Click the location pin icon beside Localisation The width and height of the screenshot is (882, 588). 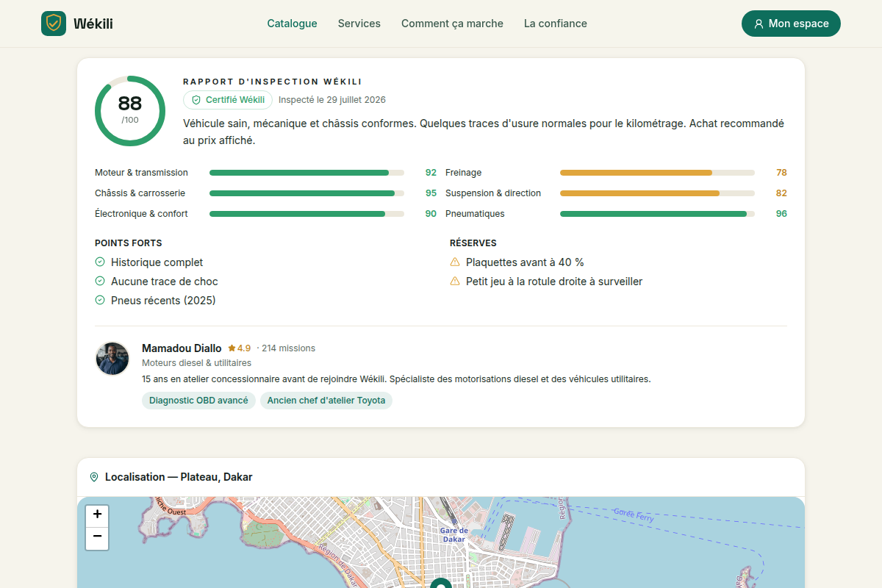94,477
